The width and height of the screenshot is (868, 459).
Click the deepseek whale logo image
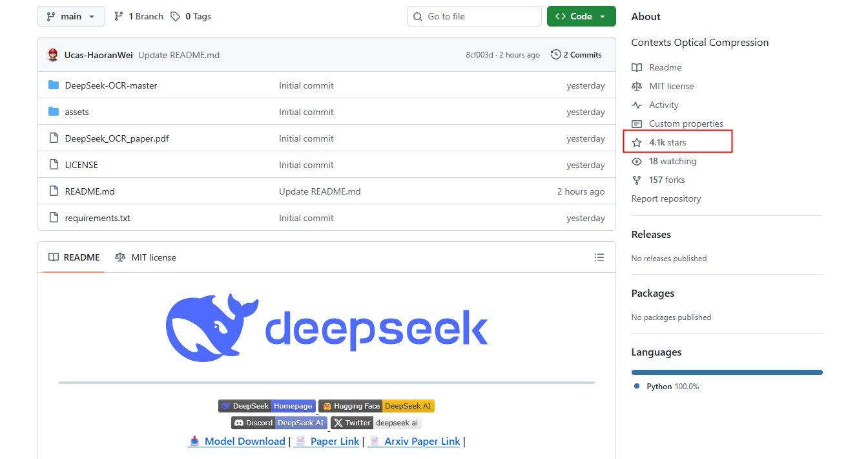click(x=327, y=327)
